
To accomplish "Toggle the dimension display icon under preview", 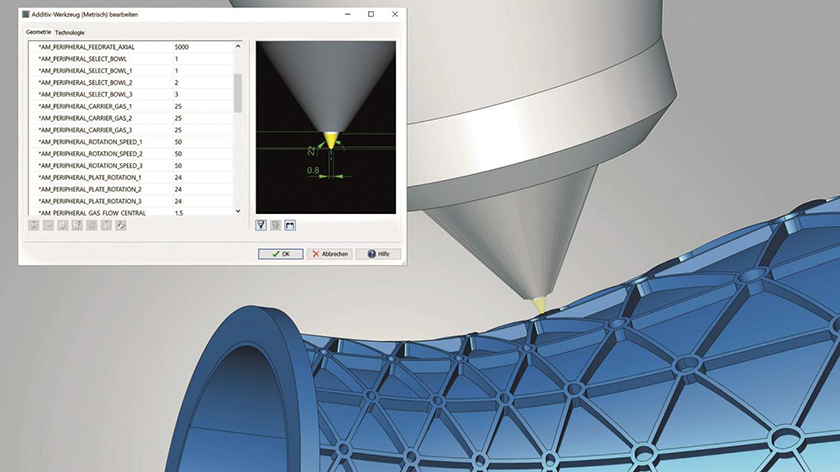I will [290, 225].
